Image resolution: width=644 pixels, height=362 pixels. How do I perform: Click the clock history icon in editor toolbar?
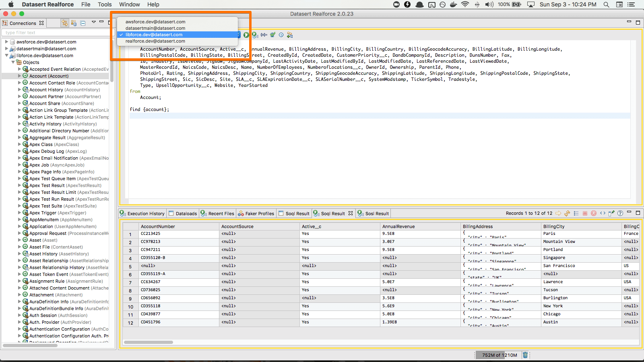pyautogui.click(x=281, y=35)
